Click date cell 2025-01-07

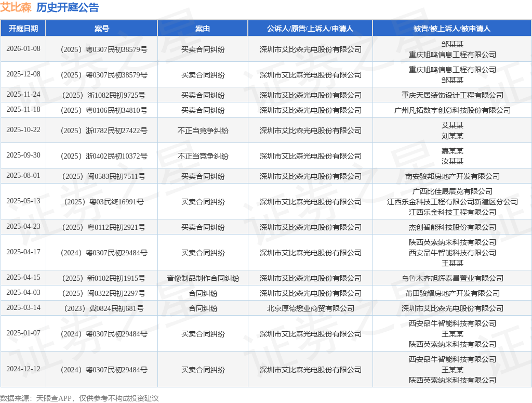23,333
